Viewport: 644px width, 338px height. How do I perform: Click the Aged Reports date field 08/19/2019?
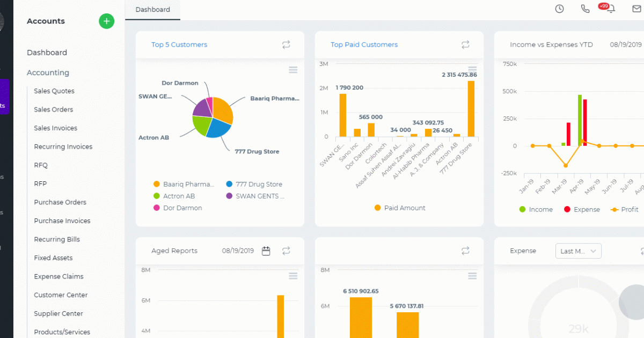[238, 251]
